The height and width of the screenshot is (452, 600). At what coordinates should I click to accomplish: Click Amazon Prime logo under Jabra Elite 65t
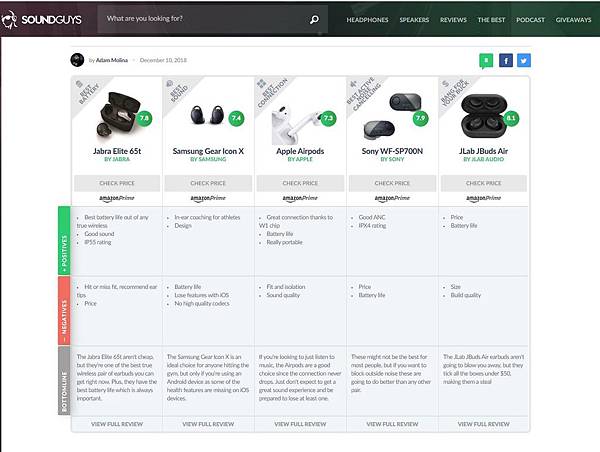click(x=117, y=198)
